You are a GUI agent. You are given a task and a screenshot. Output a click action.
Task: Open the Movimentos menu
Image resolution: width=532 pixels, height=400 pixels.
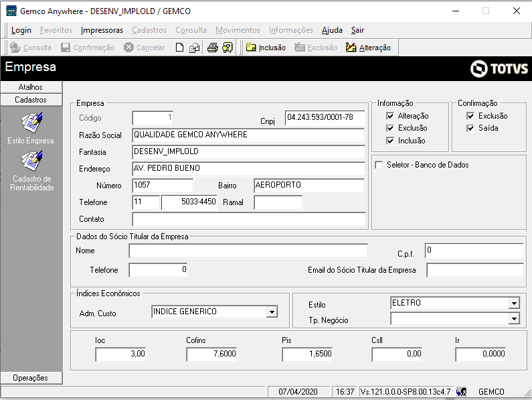(x=238, y=30)
